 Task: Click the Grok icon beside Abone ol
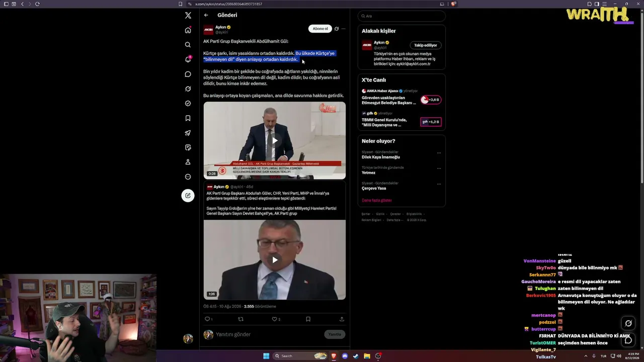click(337, 29)
